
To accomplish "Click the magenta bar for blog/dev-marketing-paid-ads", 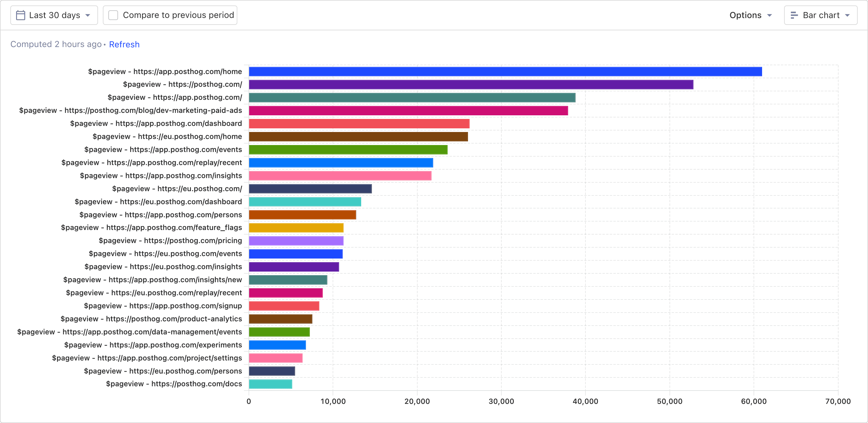I will (408, 110).
